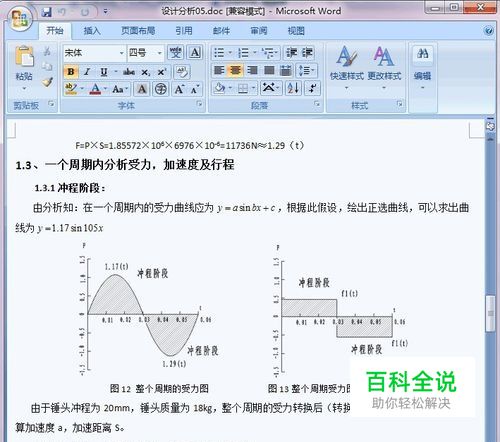Undo the last action

coord(62,12)
